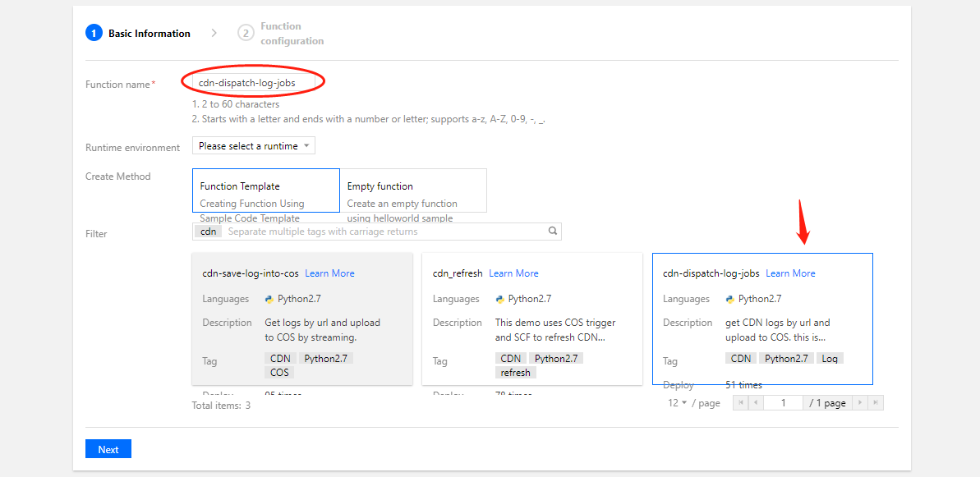The image size is (980, 477).
Task: Click '51 times' deploy count text
Action: pos(743,384)
